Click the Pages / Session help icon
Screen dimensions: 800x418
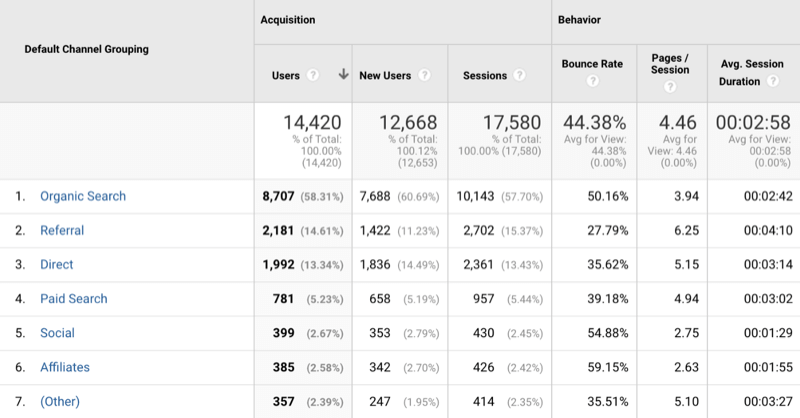[669, 87]
